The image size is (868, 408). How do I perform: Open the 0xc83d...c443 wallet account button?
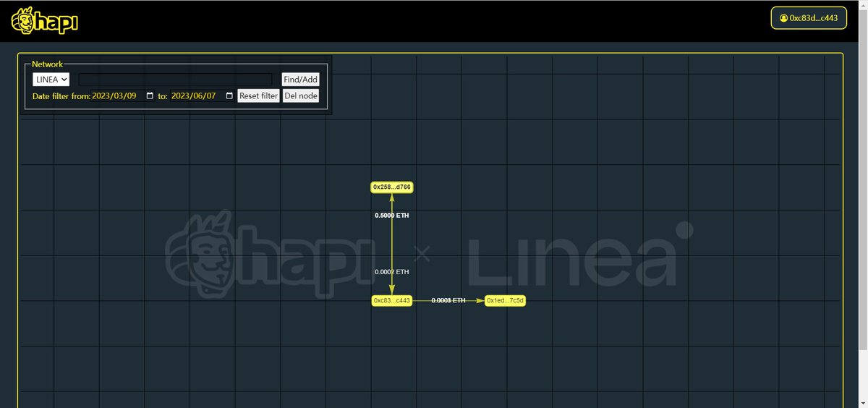click(x=808, y=18)
